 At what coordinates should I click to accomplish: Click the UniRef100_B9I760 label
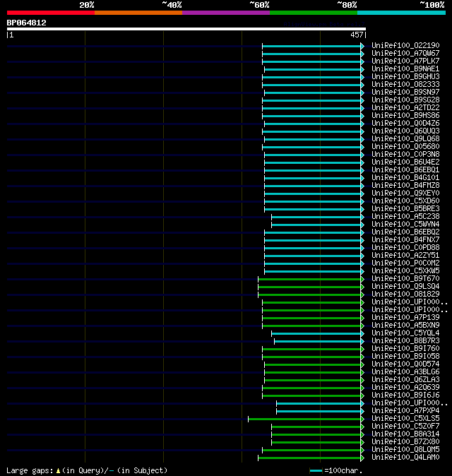(405, 349)
